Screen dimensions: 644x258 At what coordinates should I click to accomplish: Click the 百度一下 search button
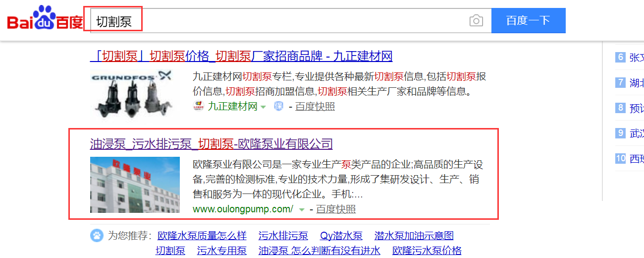[528, 20]
